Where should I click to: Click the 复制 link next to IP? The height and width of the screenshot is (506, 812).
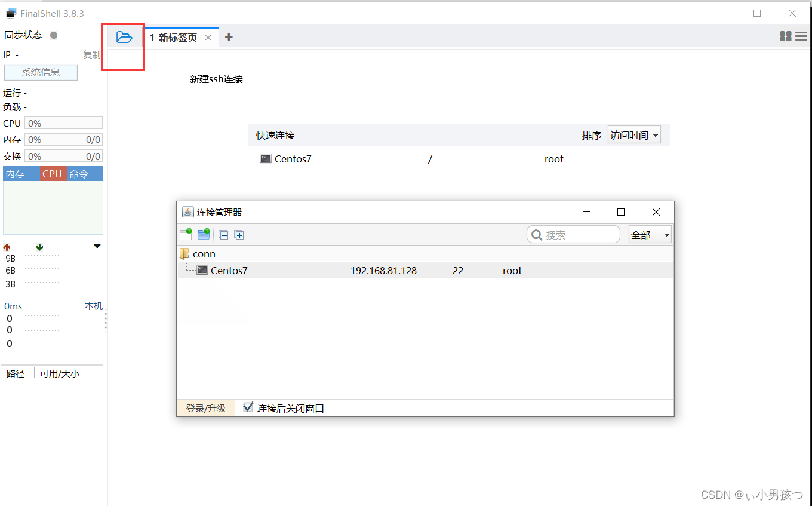[x=91, y=54]
